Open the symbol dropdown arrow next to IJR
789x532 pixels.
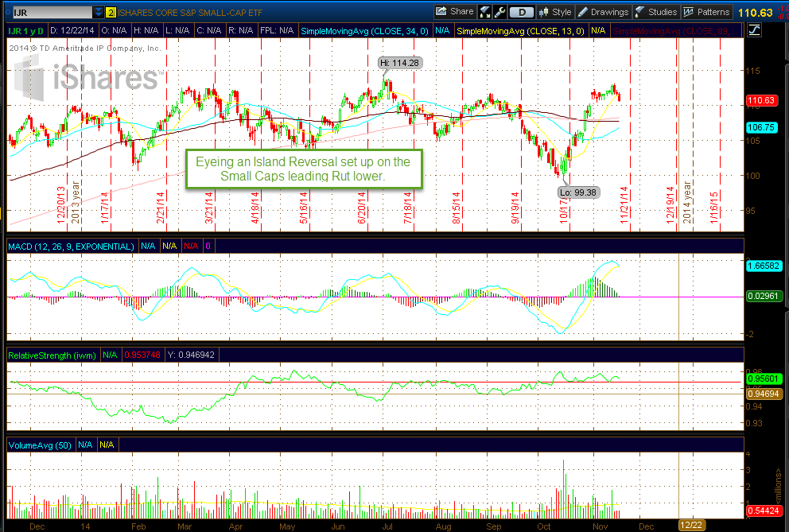pos(99,13)
